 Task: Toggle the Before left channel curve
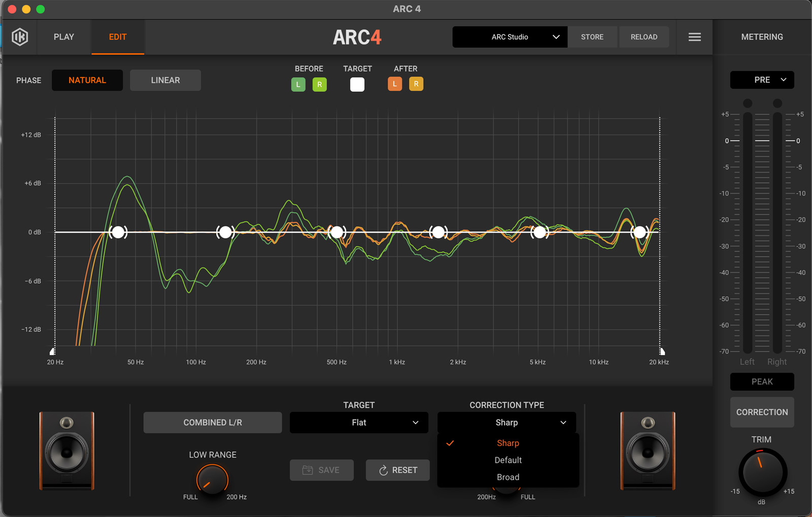click(298, 84)
